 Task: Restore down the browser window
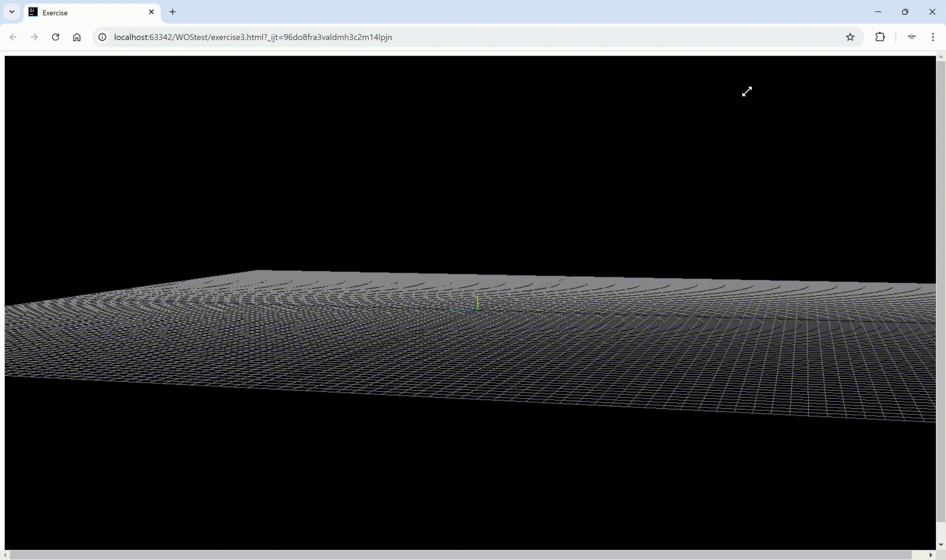905,12
